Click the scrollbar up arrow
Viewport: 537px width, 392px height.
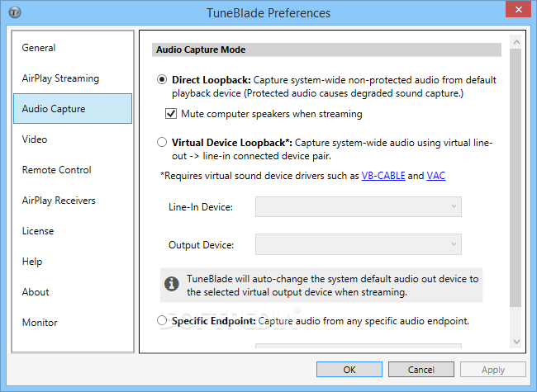coord(516,42)
